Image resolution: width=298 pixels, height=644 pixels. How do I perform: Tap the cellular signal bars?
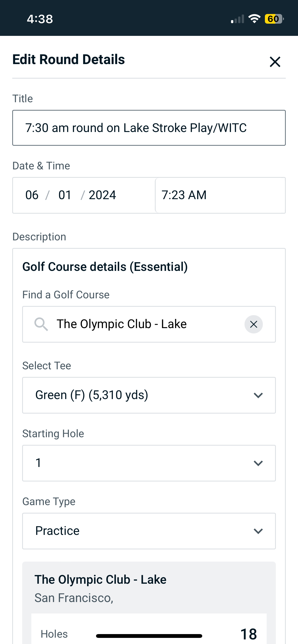coord(237,19)
